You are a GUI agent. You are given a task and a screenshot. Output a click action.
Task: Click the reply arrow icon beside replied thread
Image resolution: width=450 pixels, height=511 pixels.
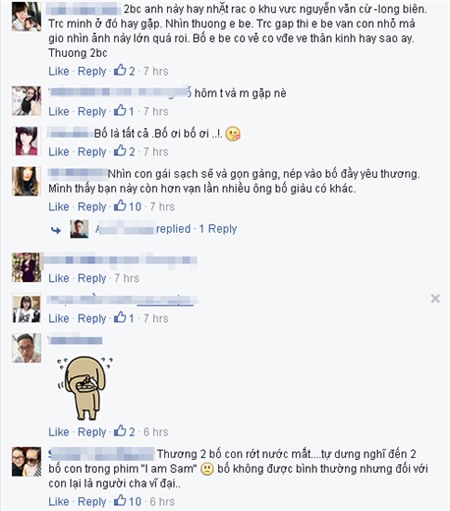(x=56, y=230)
